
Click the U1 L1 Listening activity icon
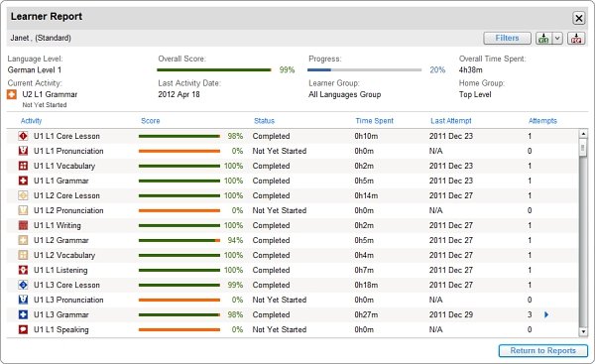[23, 270]
